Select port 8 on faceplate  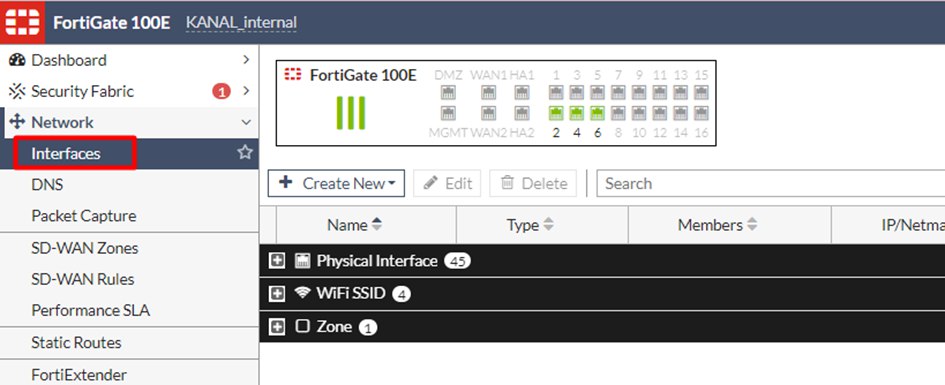pyautogui.click(x=618, y=113)
